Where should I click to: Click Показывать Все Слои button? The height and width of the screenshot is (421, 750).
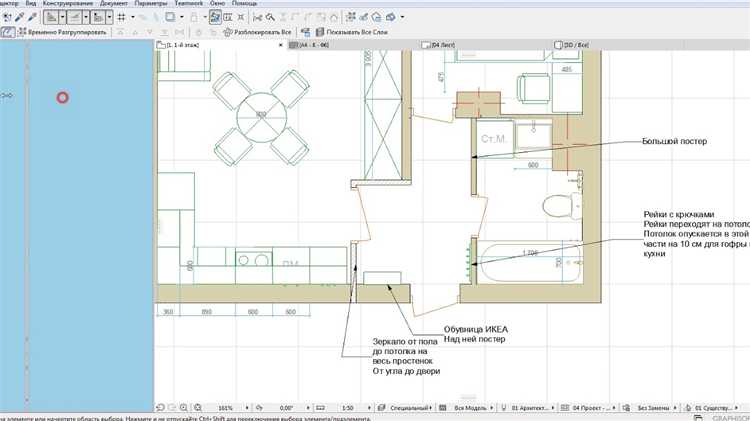(x=352, y=32)
